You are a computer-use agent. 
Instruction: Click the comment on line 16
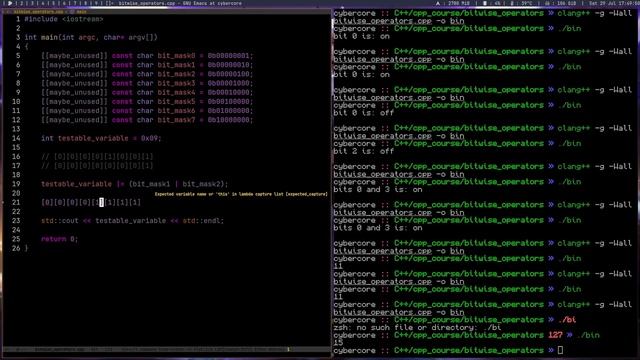[97, 157]
